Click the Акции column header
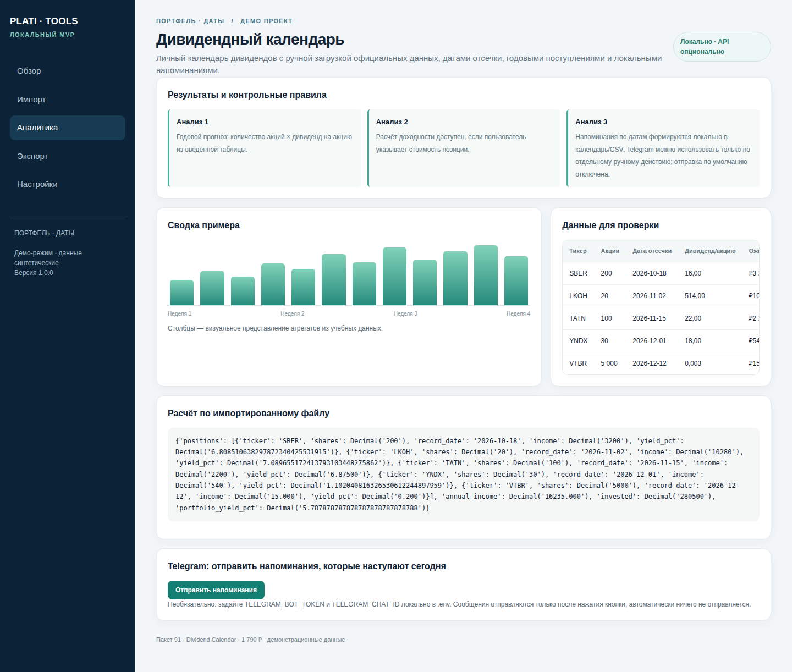This screenshot has width=792, height=672. tap(610, 251)
